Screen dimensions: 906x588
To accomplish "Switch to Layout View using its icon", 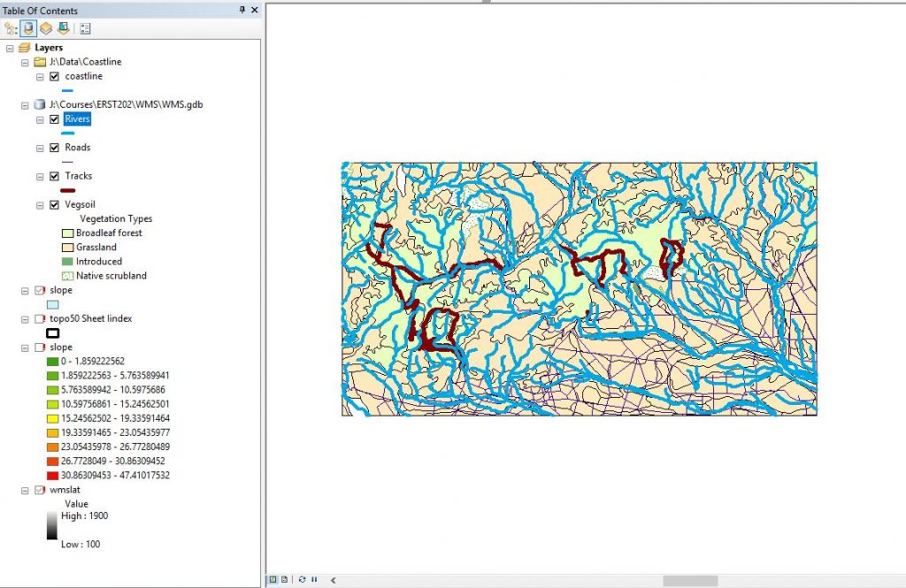I will [x=284, y=579].
